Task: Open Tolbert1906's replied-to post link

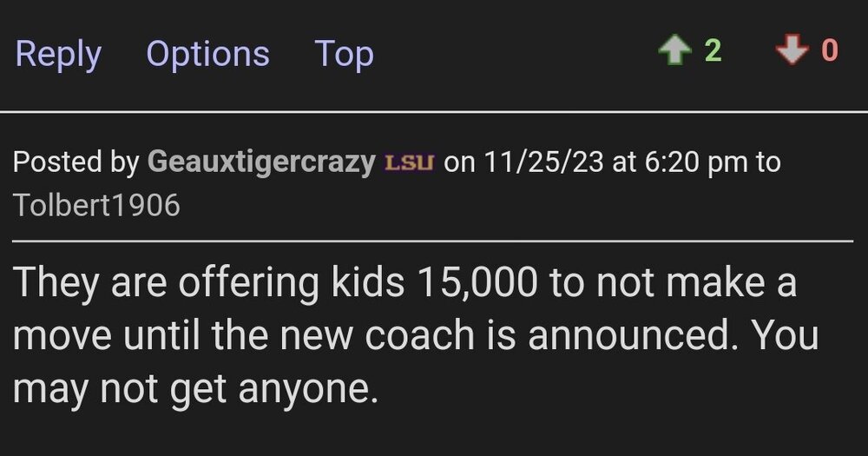Action: pyautogui.click(x=97, y=205)
